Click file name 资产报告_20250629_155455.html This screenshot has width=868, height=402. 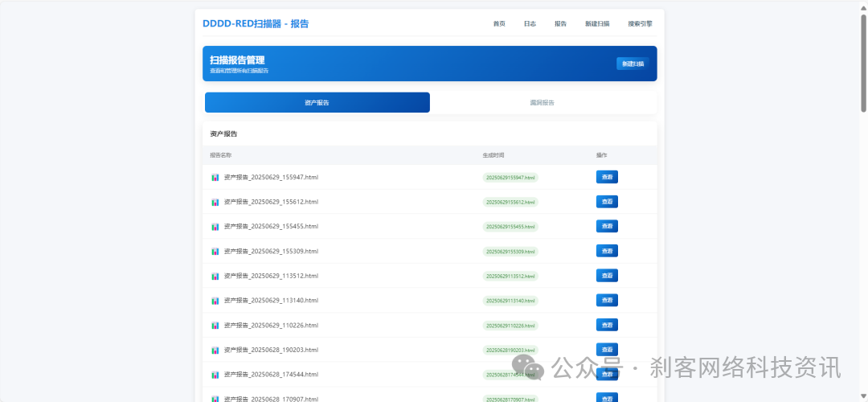[272, 227]
